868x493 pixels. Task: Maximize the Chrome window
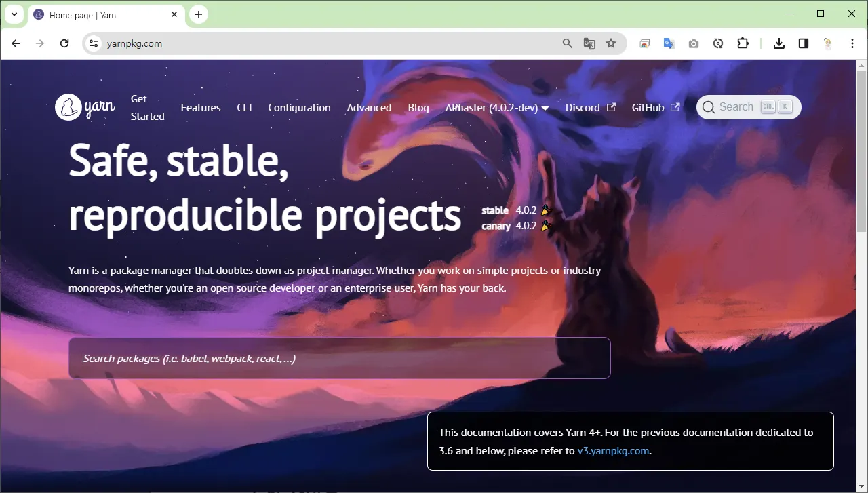tap(821, 14)
